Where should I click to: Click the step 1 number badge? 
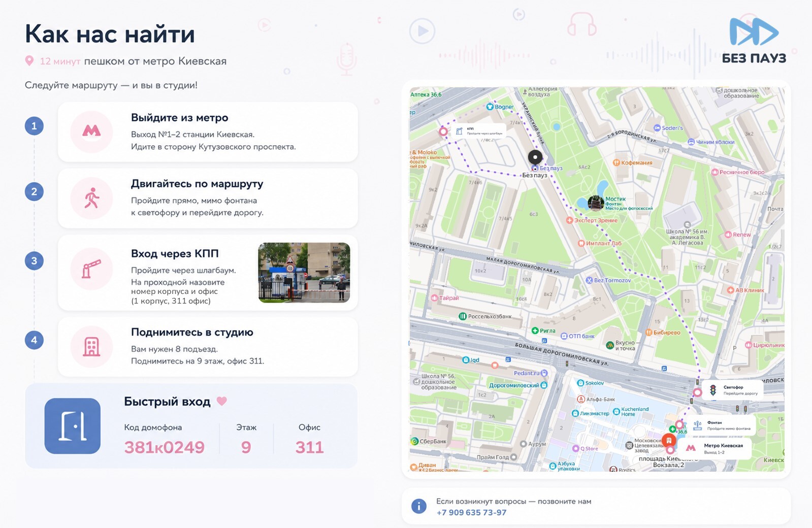[x=34, y=126]
